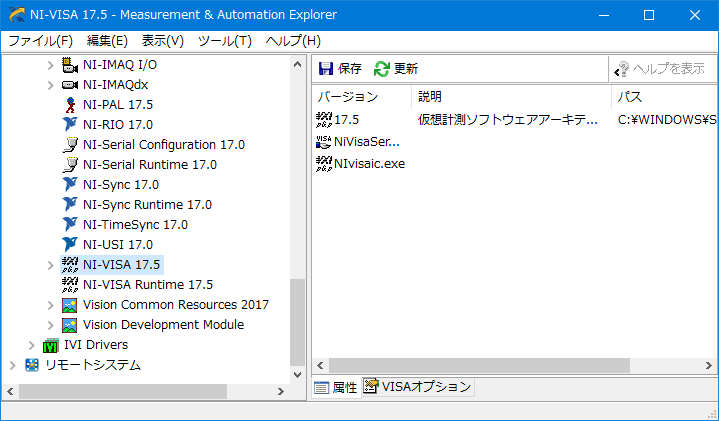Select the NIvisaic.exe row text
The image size is (719, 421).
pos(370,164)
